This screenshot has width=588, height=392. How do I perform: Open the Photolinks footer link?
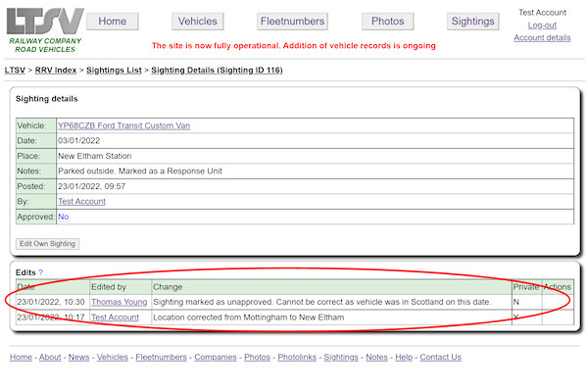tap(298, 358)
